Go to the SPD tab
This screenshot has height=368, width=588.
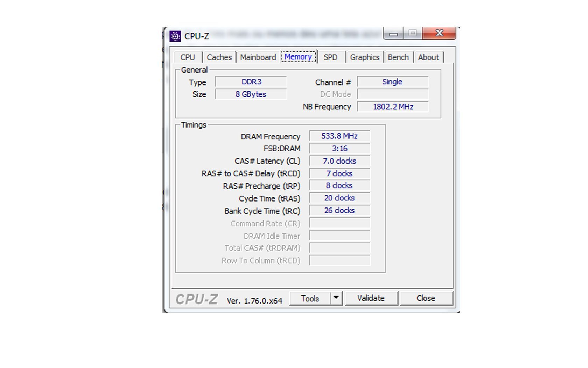[x=331, y=57]
